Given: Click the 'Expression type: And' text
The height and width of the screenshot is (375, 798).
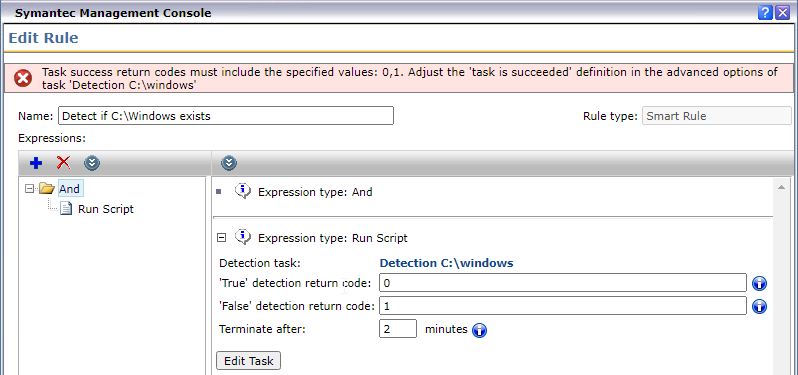Looking at the screenshot, I should [315, 192].
